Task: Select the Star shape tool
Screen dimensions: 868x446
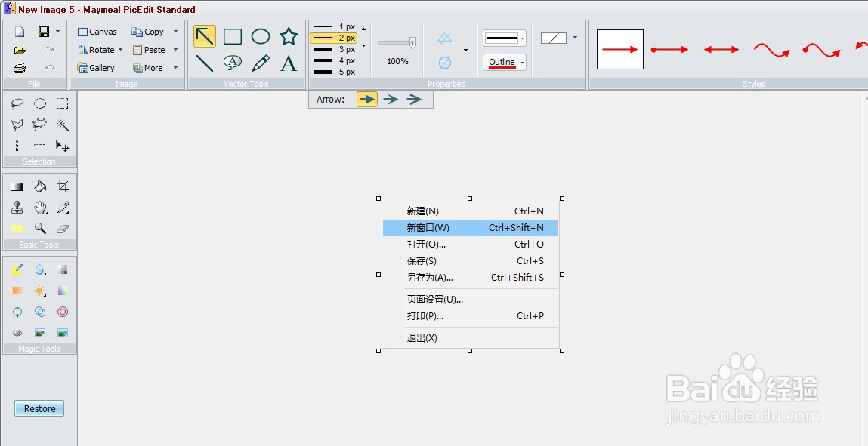Action: click(289, 36)
